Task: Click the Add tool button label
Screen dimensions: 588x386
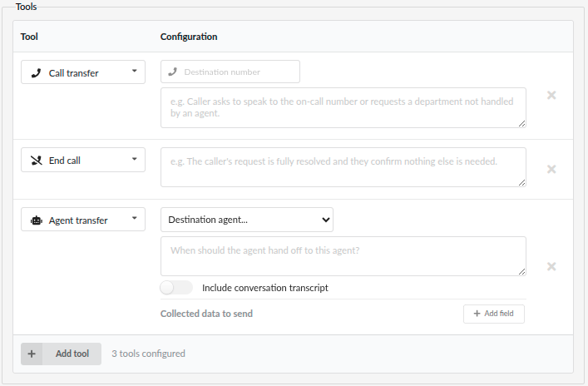Action: pyautogui.click(x=72, y=354)
